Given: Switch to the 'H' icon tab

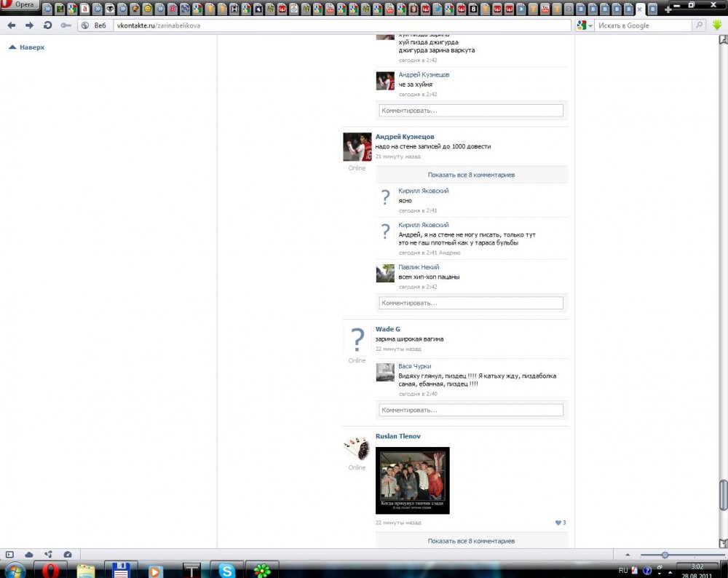Looking at the screenshot, I should [x=234, y=8].
